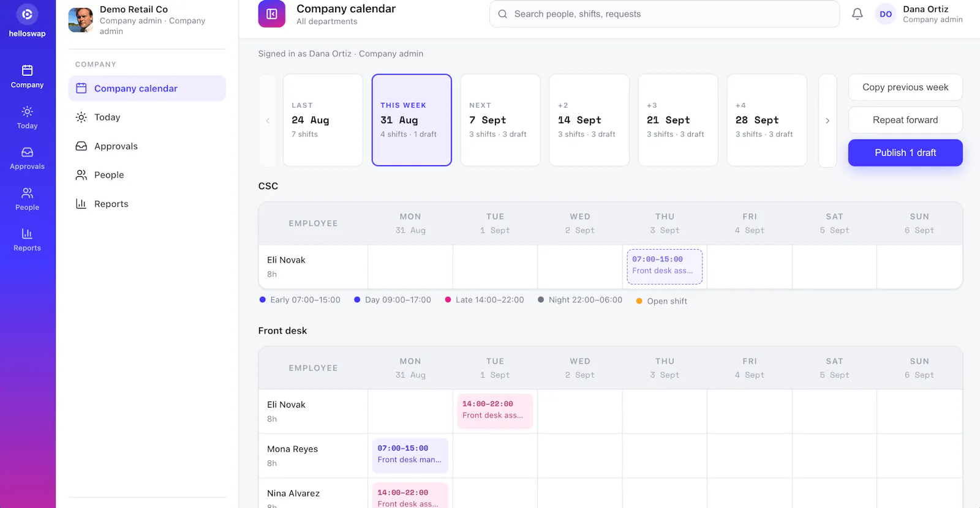This screenshot has width=980, height=508.
Task: Click the All departments subtitle
Action: point(327,21)
